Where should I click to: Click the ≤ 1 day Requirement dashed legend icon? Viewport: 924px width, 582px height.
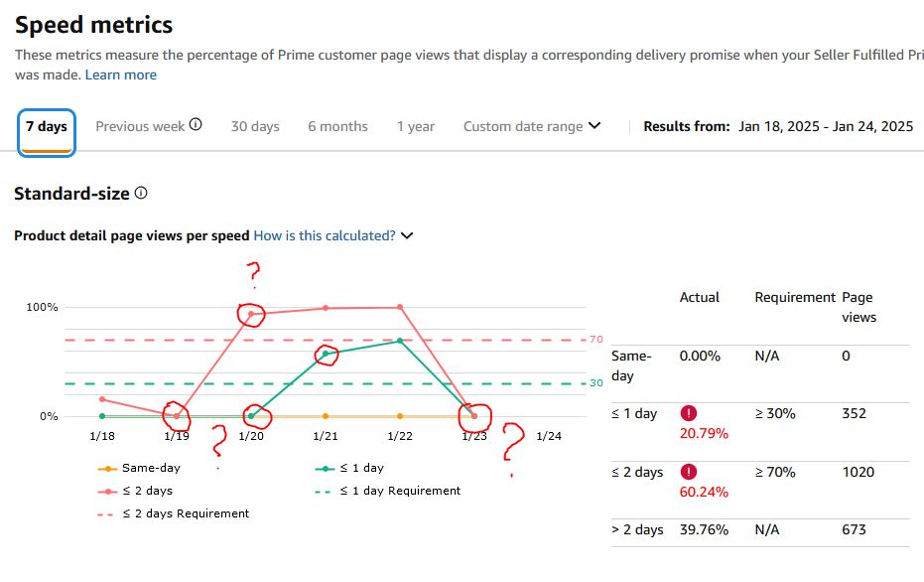tap(324, 492)
